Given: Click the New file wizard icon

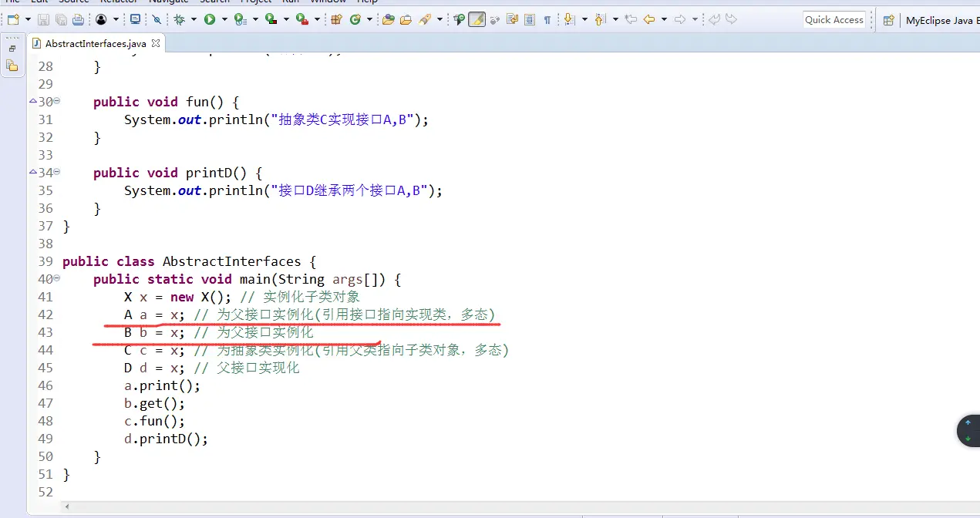Looking at the screenshot, I should coord(13,19).
